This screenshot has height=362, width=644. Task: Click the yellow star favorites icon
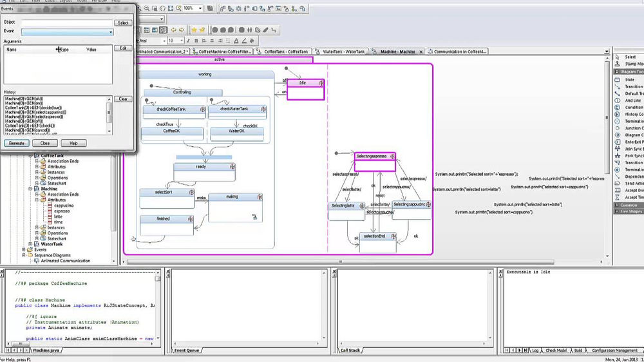pos(194,30)
